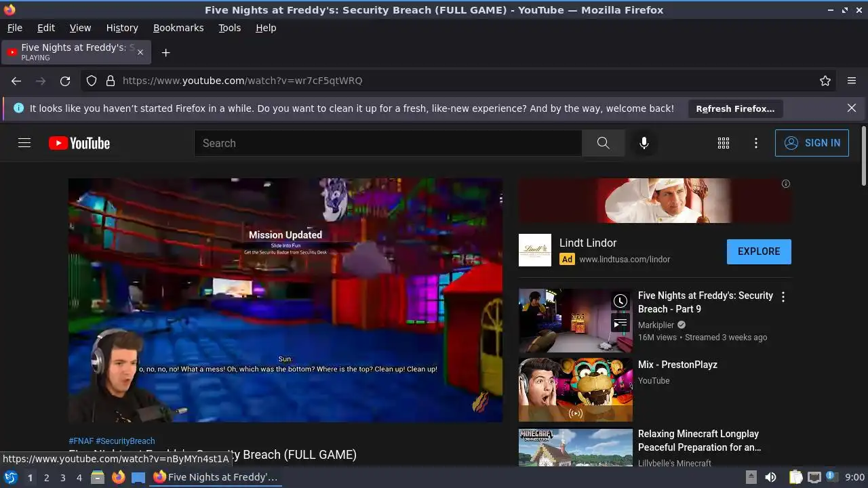Click the EXPLORE button on Lindt ad

pos(759,251)
